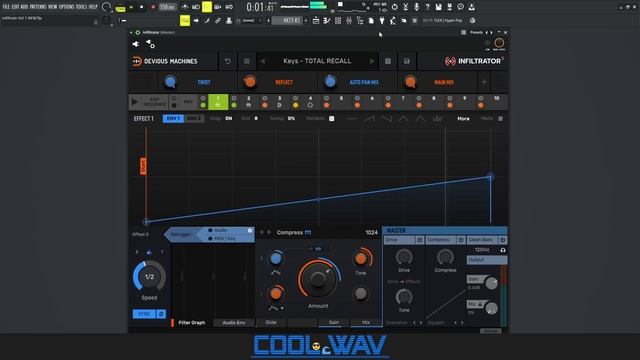Screen dimensions: 640x360
Task: Open the Audio Env tab
Action: point(234,322)
